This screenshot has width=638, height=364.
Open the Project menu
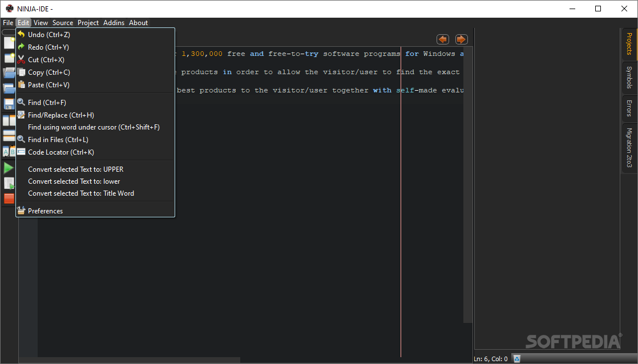point(88,23)
